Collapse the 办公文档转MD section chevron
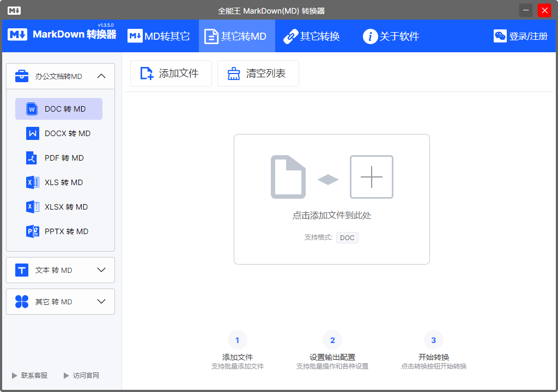The height and width of the screenshot is (392, 558). tap(101, 76)
